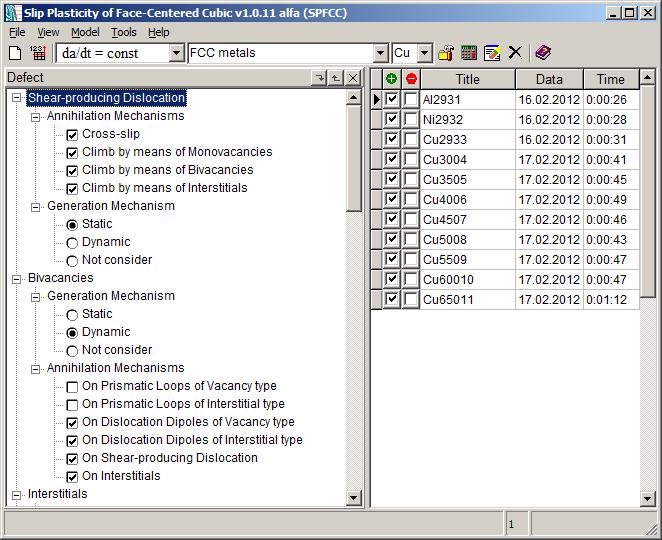This screenshot has height=540, width=662.
Task: Sort by the Title column header
Action: pyautogui.click(x=468, y=79)
